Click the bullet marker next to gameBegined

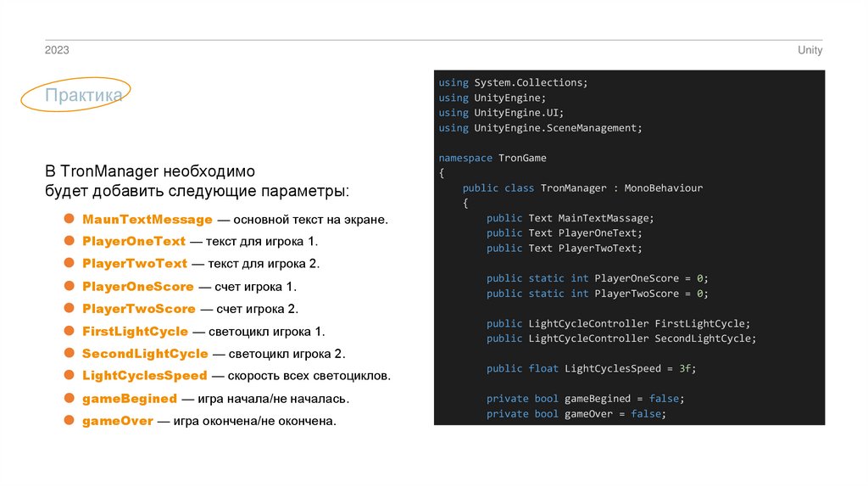(71, 398)
